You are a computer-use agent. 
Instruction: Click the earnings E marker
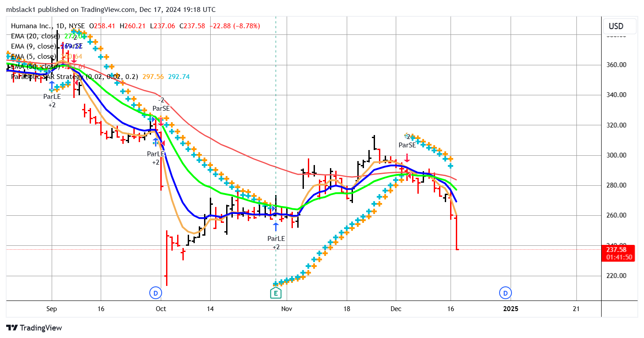click(x=276, y=293)
